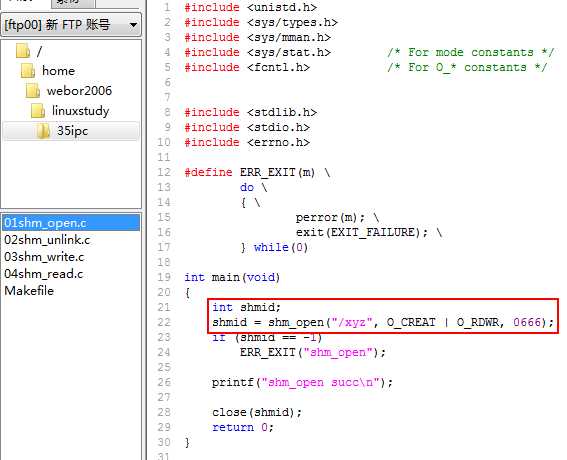Select the 'webor2006' folder
567x460 pixels.
[79, 91]
